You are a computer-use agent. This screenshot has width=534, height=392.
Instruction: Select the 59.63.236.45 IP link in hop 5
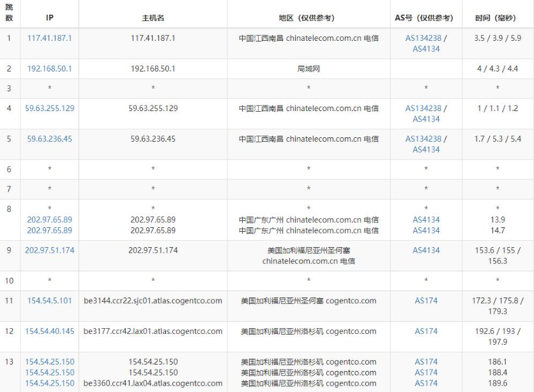(49, 139)
